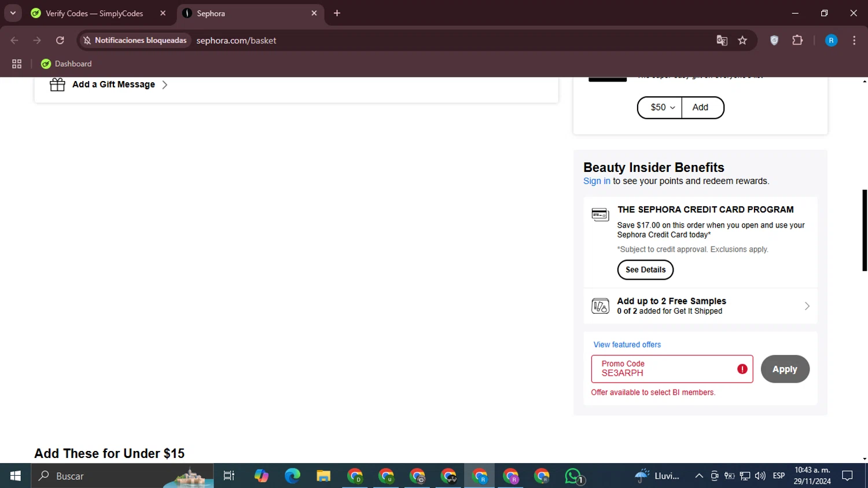Apply the promo code

(785, 369)
